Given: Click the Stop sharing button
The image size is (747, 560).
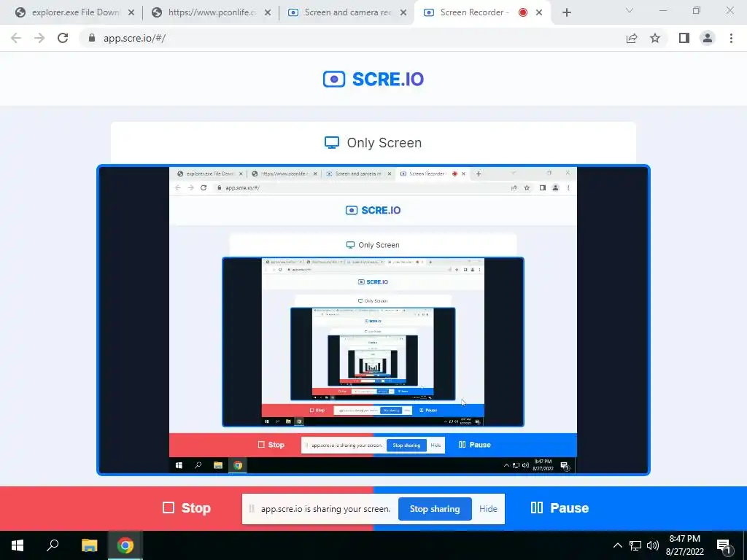Looking at the screenshot, I should click(435, 508).
